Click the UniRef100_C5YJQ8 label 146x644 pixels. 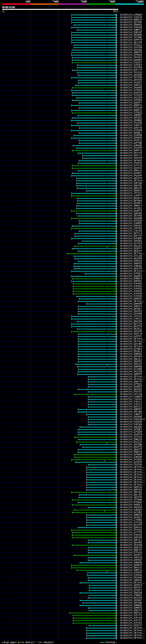click(131, 256)
